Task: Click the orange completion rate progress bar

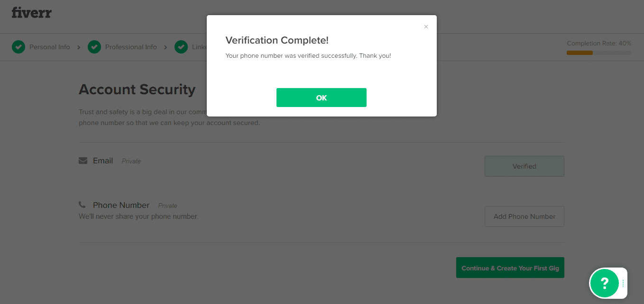Action: [580, 53]
